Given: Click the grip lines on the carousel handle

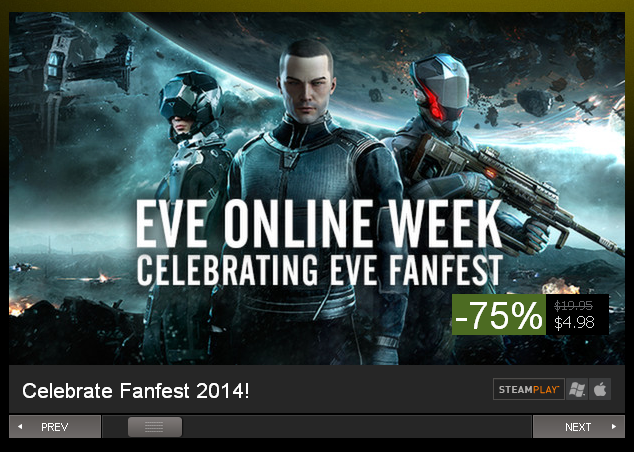Looking at the screenshot, I should (154, 427).
